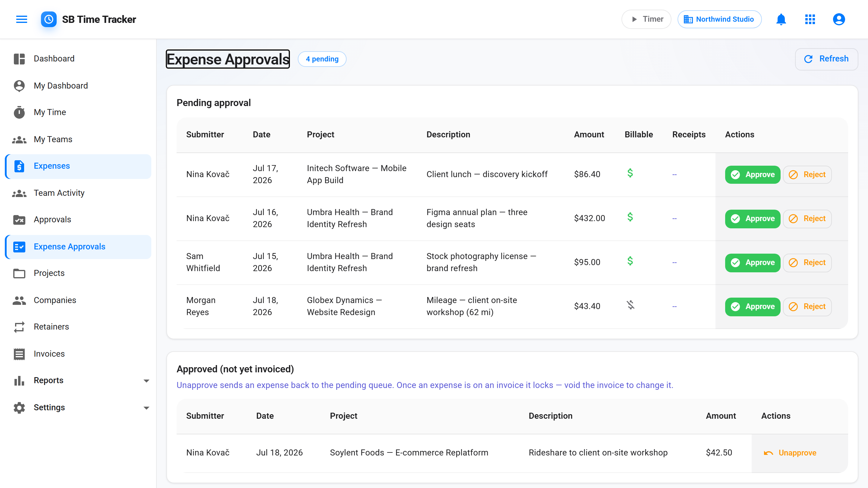This screenshot has width=868, height=488.
Task: Navigate to My Teams
Action: [x=78, y=139]
